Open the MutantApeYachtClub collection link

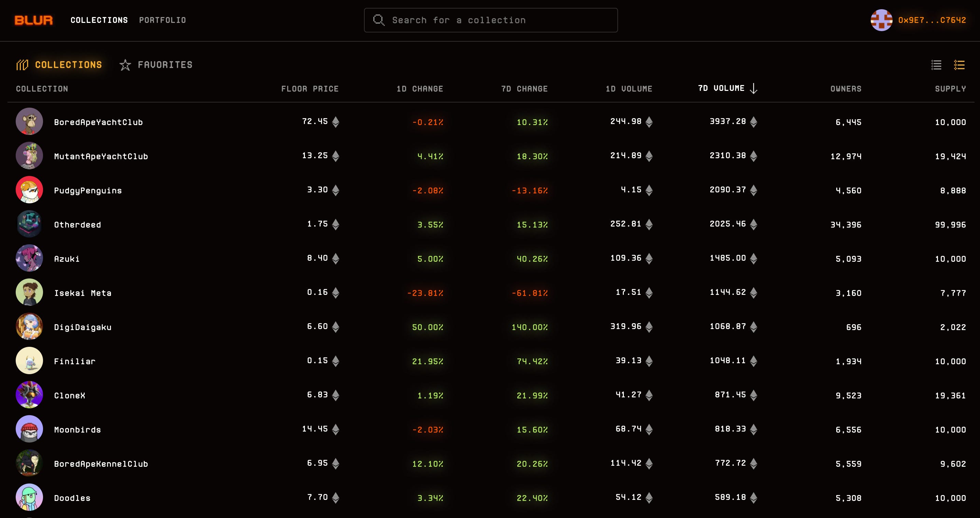click(x=101, y=156)
